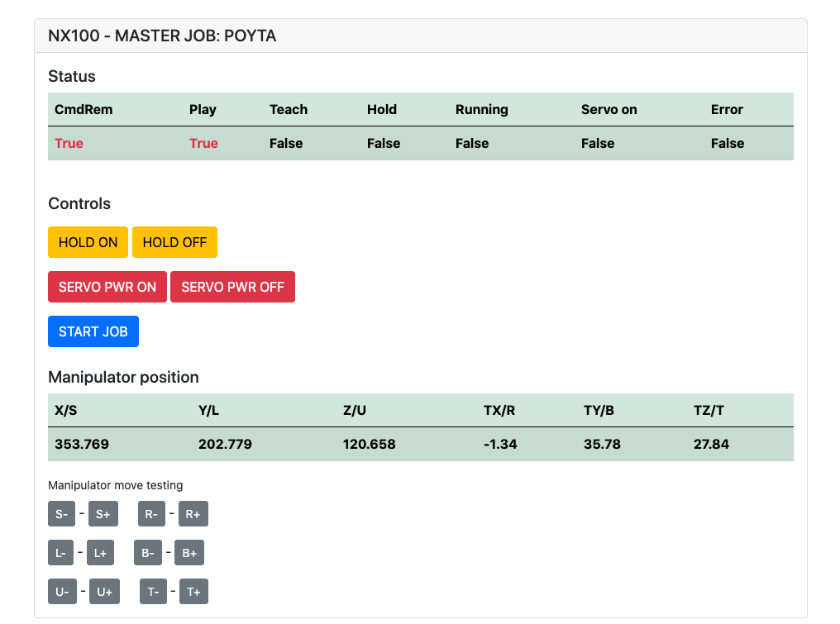The image size is (840, 624).
Task: Start the master job with START JOB
Action: (x=93, y=331)
